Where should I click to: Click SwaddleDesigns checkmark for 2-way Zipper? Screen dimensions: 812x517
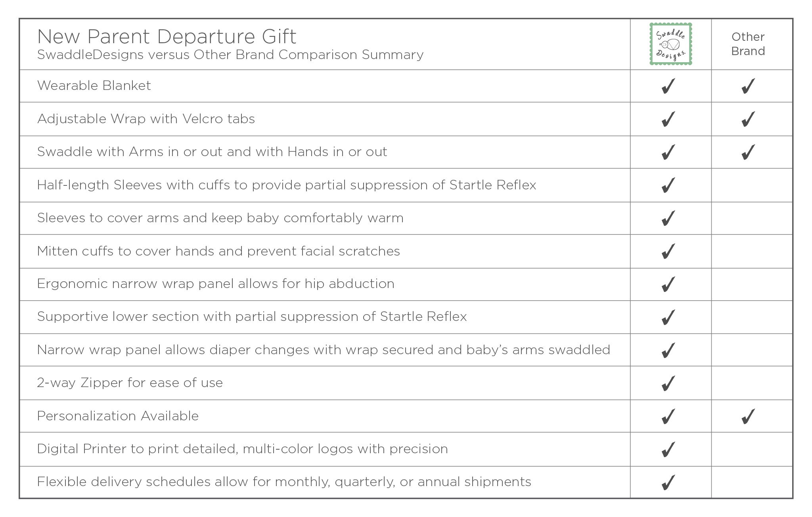click(x=668, y=383)
